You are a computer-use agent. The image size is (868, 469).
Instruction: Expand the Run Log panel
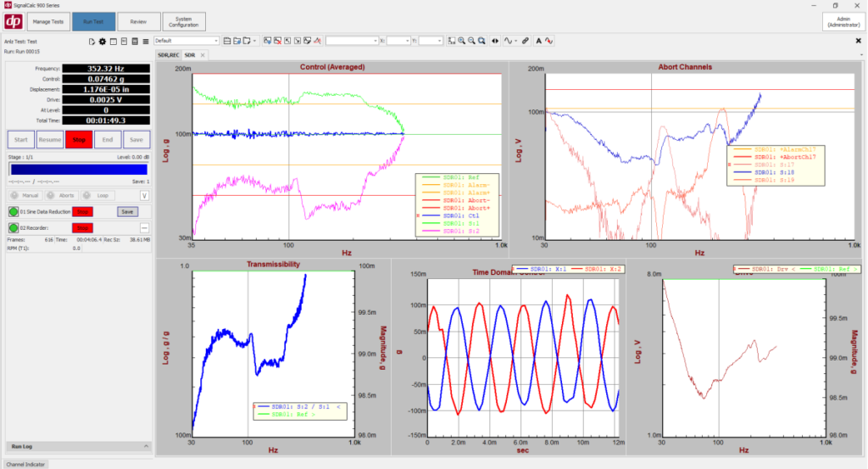point(146,446)
